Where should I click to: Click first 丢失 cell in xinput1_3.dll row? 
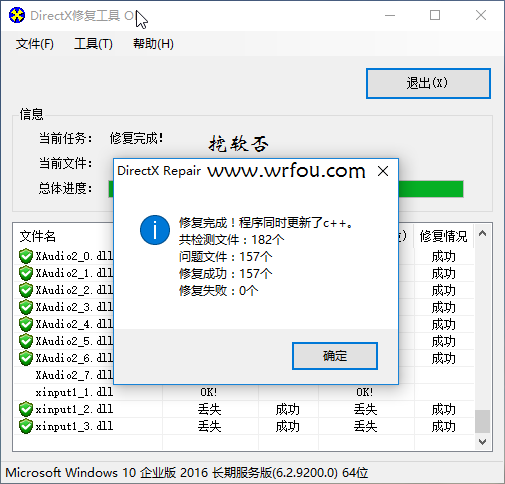[x=209, y=427]
